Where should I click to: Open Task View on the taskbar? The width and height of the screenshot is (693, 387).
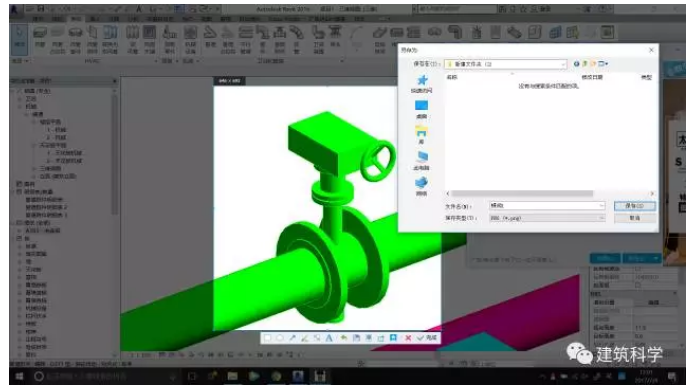(x=192, y=376)
